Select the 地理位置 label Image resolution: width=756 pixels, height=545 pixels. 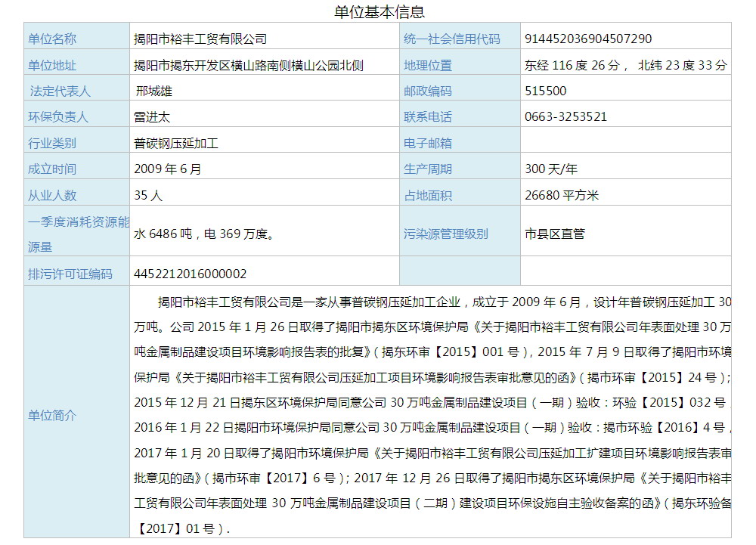428,66
